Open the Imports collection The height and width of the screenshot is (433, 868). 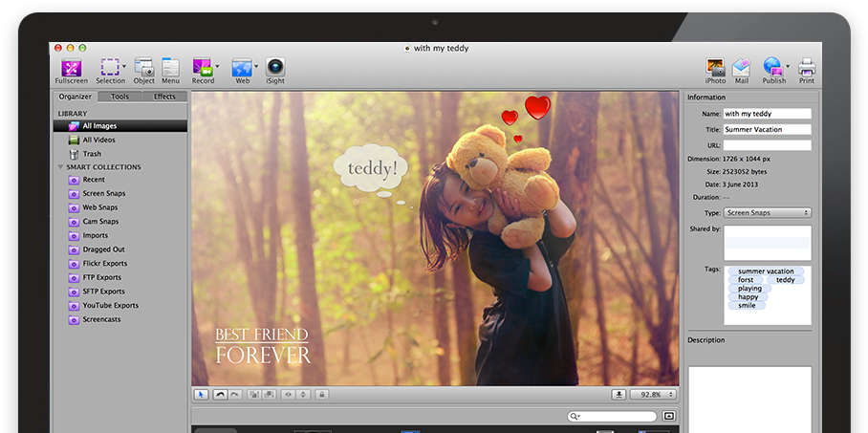pos(120,235)
